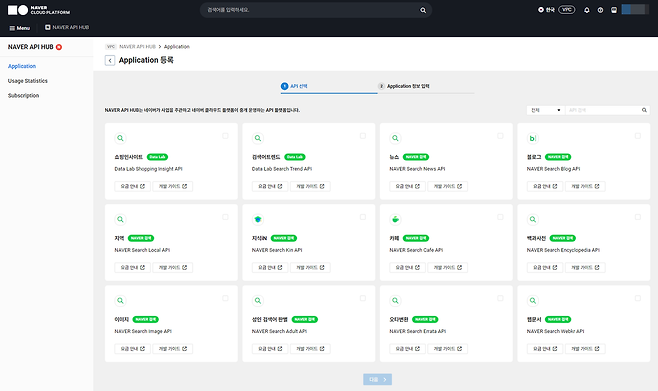Open developer guide for Search Webkr API

(x=585, y=349)
